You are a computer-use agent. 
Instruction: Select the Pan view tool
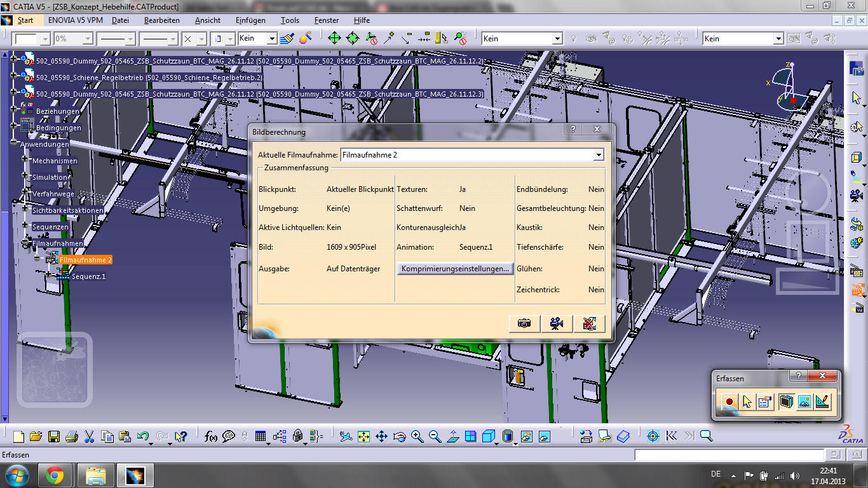tap(382, 437)
